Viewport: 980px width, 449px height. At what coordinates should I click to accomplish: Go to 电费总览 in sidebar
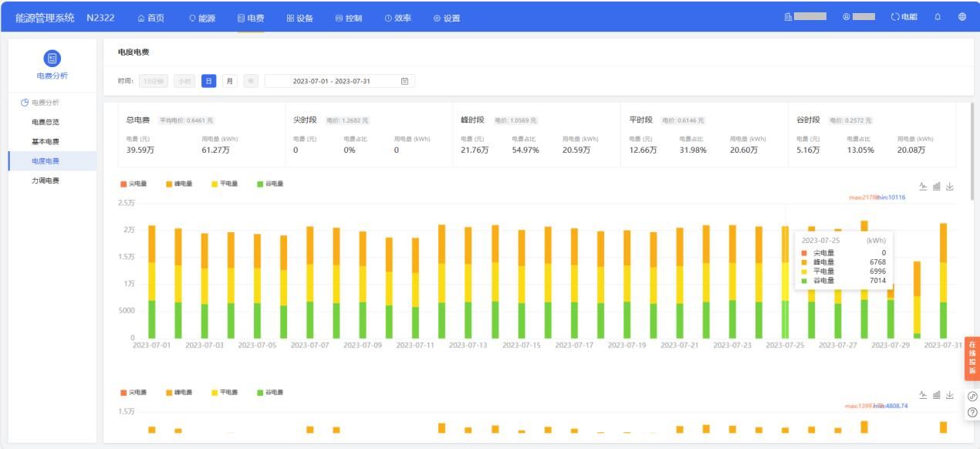pos(45,122)
